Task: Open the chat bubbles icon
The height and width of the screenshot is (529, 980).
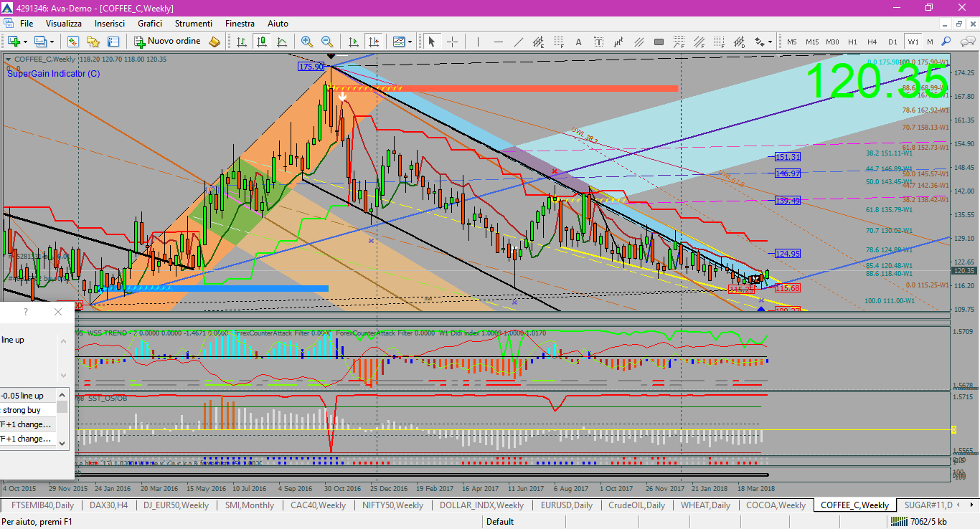Action: click(968, 42)
